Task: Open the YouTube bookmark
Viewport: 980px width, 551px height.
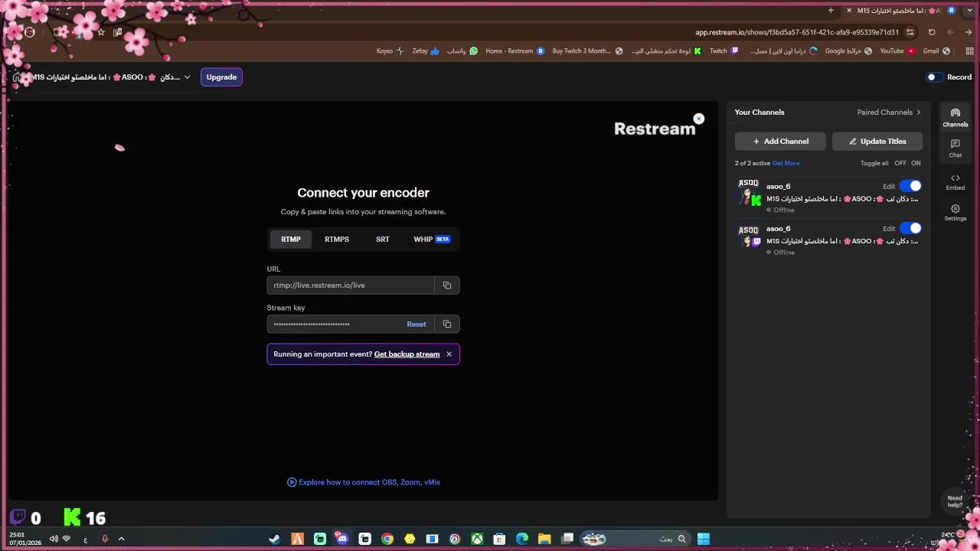Action: [x=897, y=51]
